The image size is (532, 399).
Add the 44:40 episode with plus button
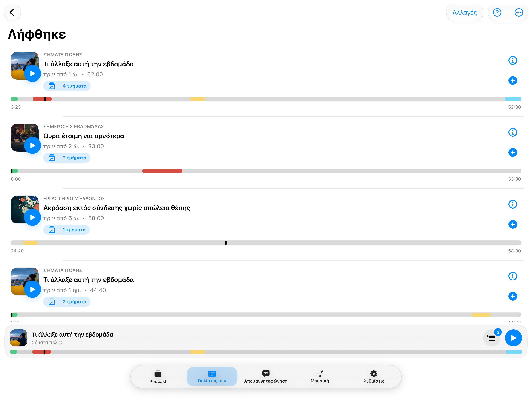(512, 296)
